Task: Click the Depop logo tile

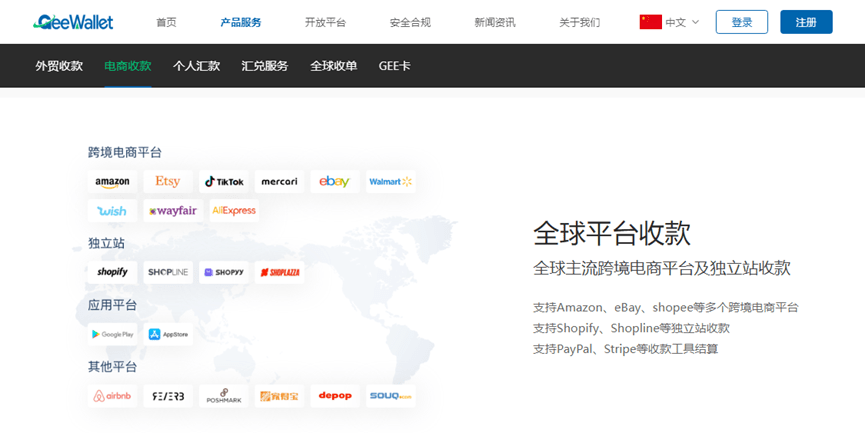Action: pyautogui.click(x=335, y=396)
